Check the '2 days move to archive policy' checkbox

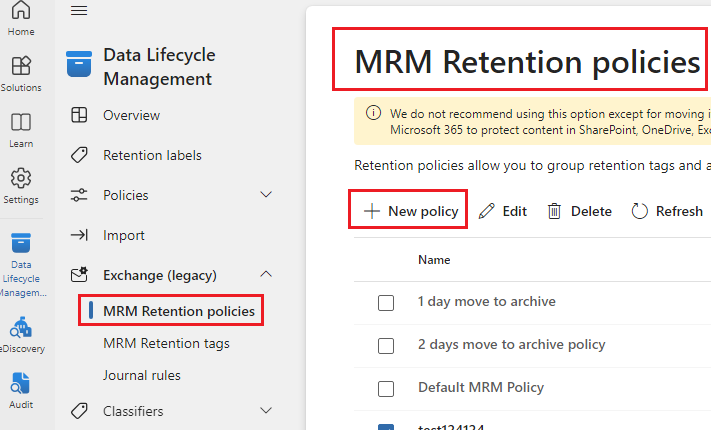(x=386, y=346)
